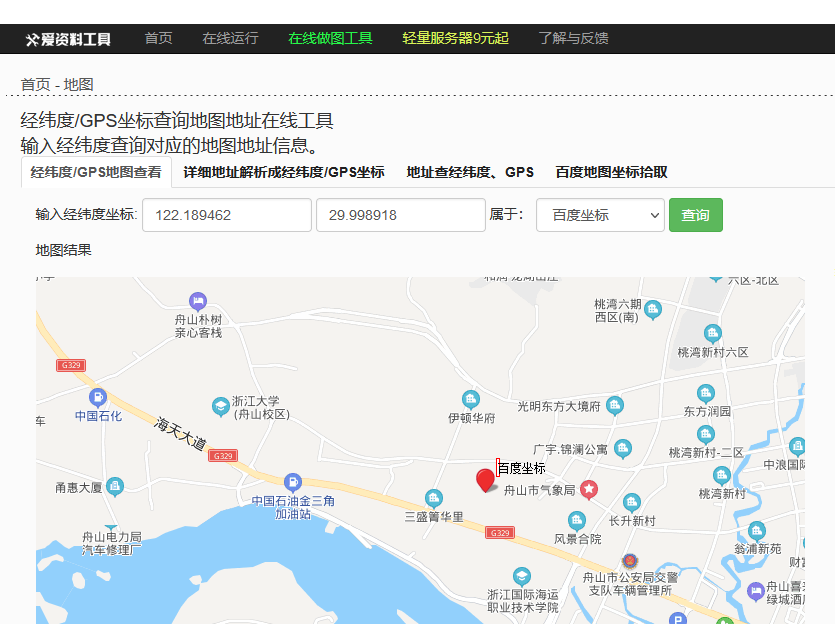The image size is (835, 642).
Task: Click the red 百度坐标 map marker pin
Action: pos(485,480)
